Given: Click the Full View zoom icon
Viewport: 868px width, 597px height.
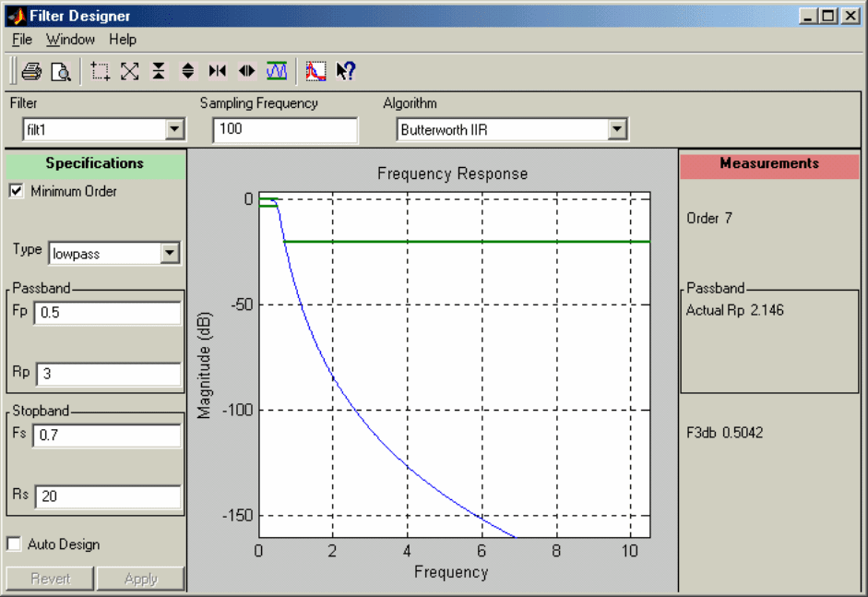Looking at the screenshot, I should point(129,71).
